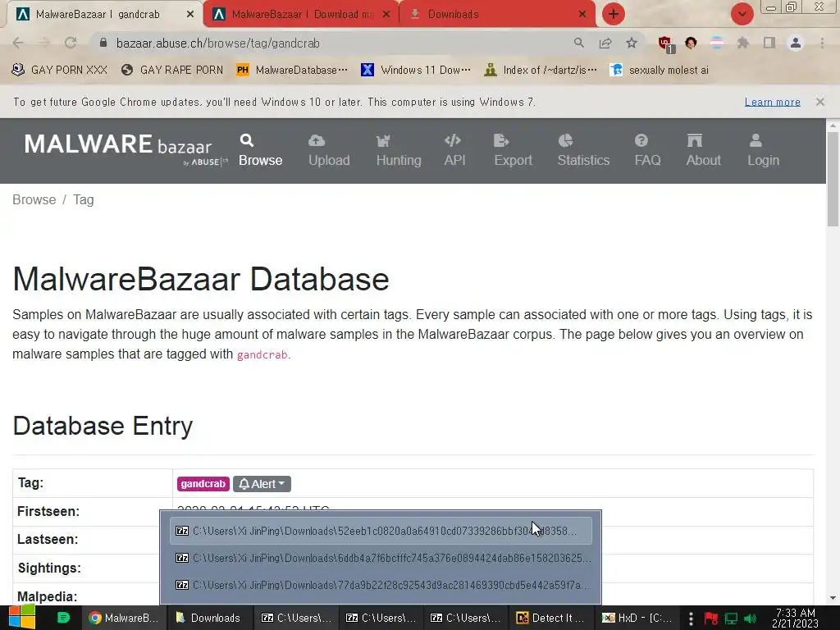Open the About nav item
The width and height of the screenshot is (840, 630).
[x=703, y=151]
